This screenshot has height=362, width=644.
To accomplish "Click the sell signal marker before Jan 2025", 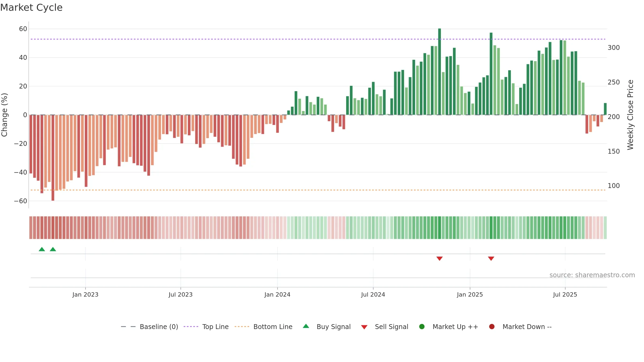I will pyautogui.click(x=440, y=258).
